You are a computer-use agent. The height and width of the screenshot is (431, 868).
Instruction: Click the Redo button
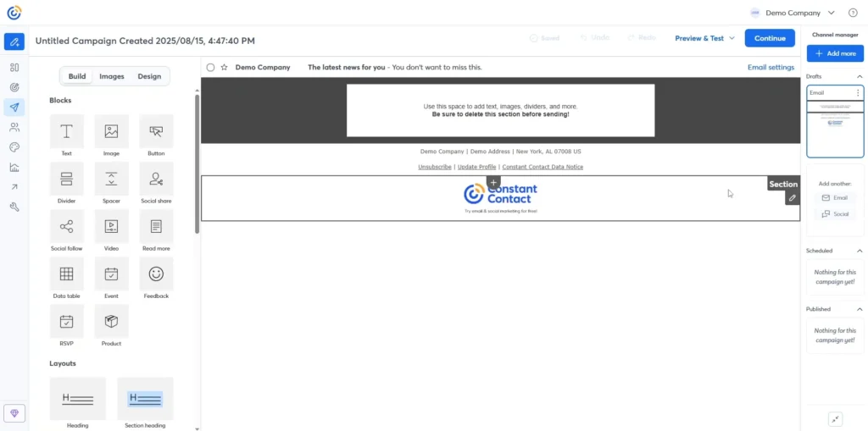(x=642, y=37)
